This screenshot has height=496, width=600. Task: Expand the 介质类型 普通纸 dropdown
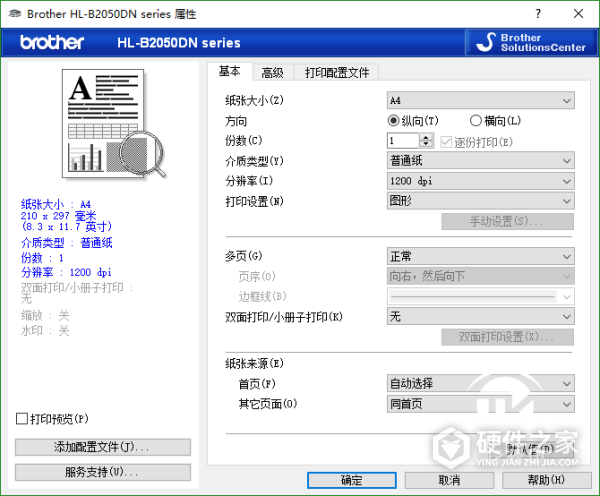(x=481, y=161)
